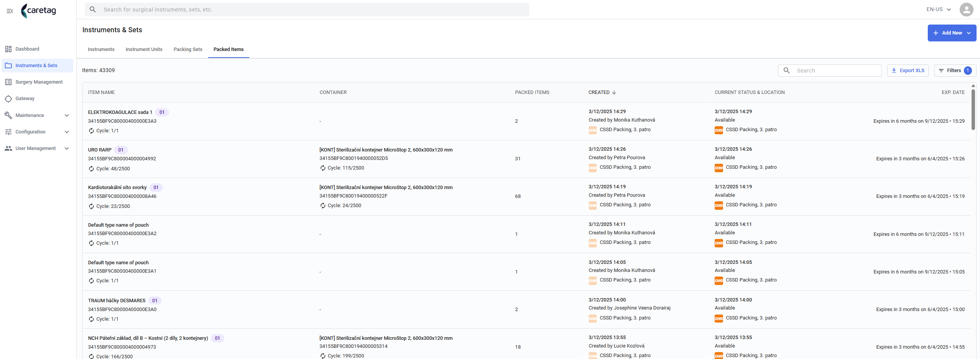Click the magnifier icon in global search bar
Screen dimensions: 980x359
tap(93, 10)
